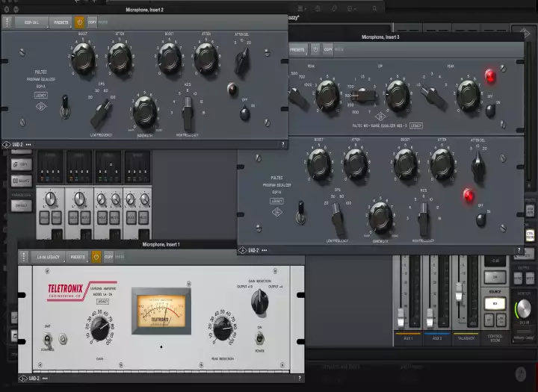The image size is (538, 392).
Task: Click Gain knob on Teletronix LA-2A
Action: tap(100, 328)
